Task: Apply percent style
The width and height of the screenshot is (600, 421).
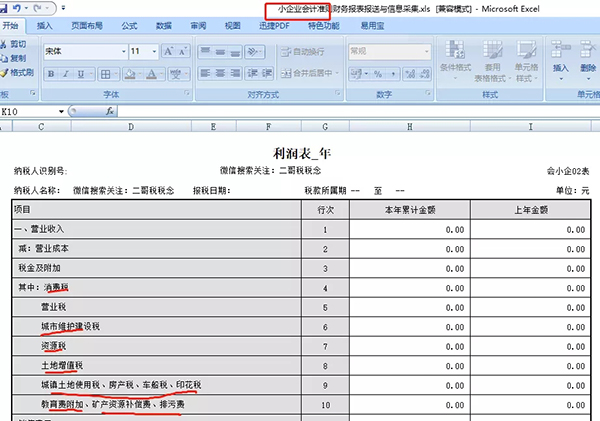Action: [x=378, y=73]
